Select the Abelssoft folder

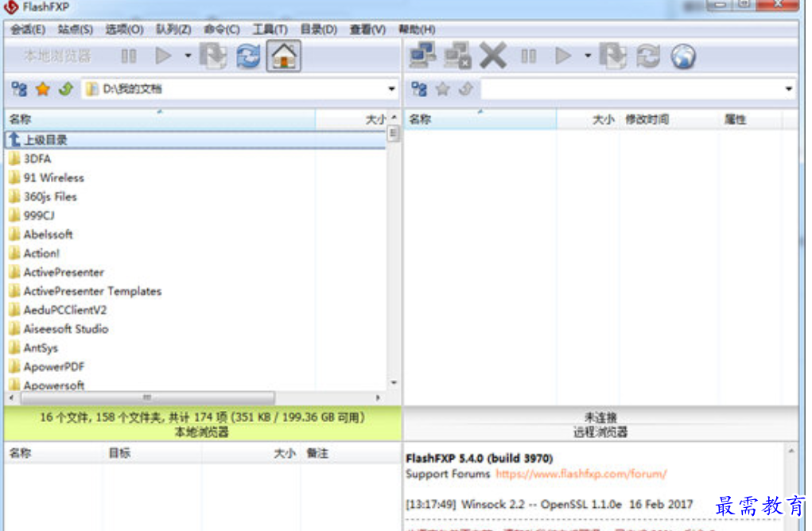point(48,234)
